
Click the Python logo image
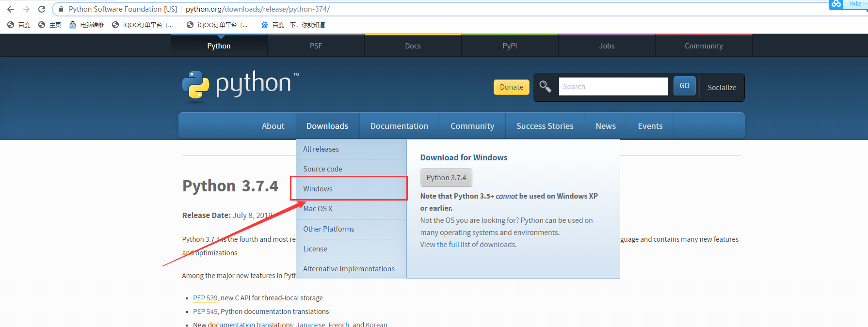pyautogui.click(x=241, y=87)
